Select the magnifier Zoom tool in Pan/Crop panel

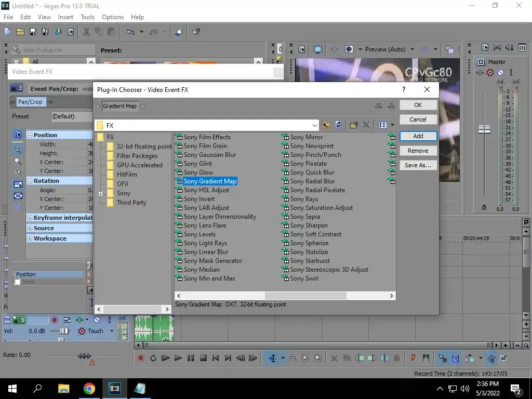[18, 161]
